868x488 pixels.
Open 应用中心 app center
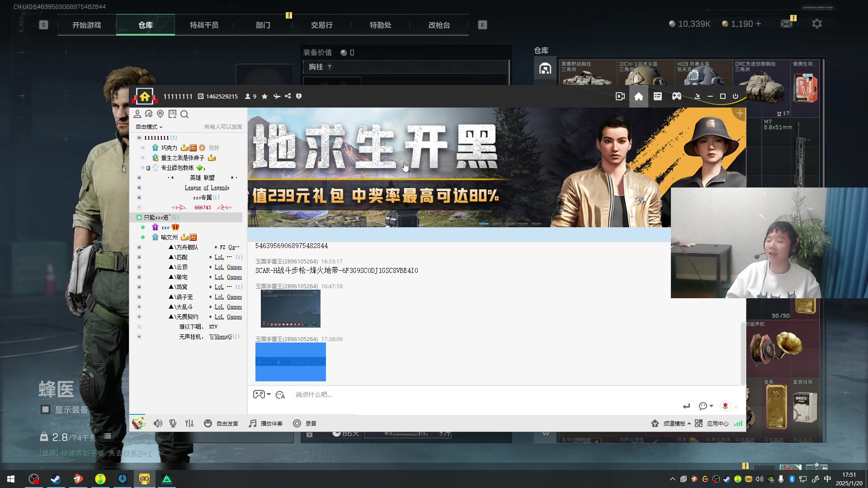[712, 423]
